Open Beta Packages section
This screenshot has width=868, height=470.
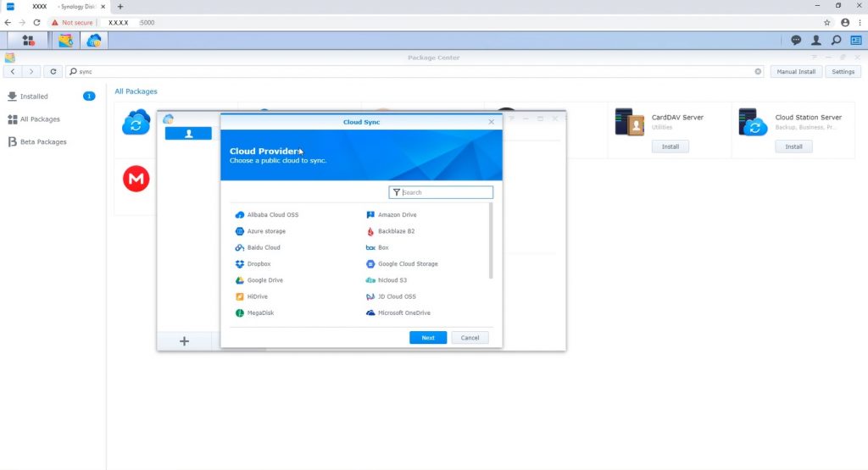(37, 141)
